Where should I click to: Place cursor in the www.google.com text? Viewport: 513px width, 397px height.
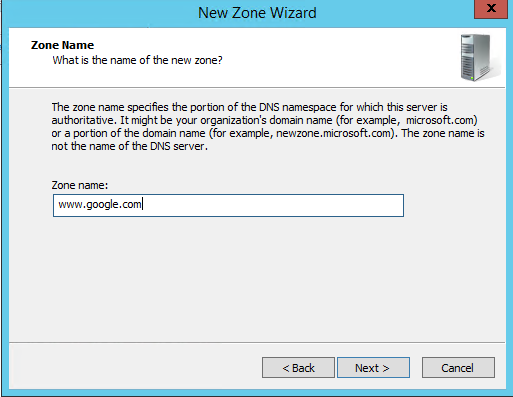point(100,204)
